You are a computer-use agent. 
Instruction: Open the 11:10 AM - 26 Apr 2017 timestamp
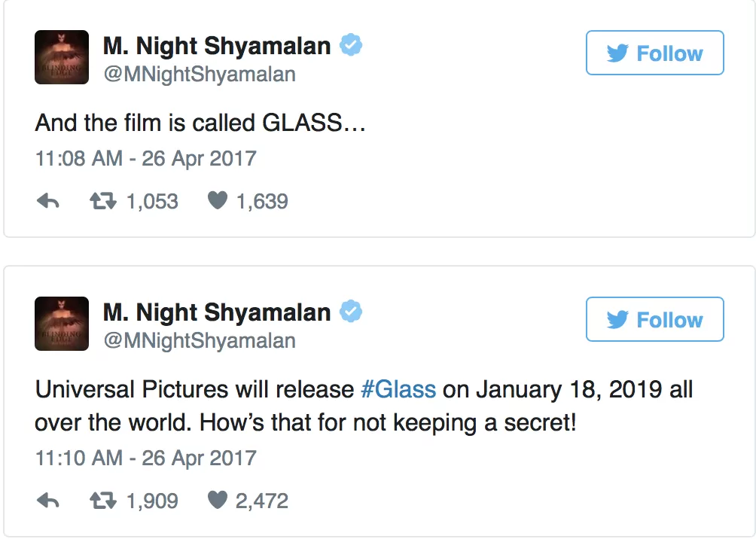[145, 458]
